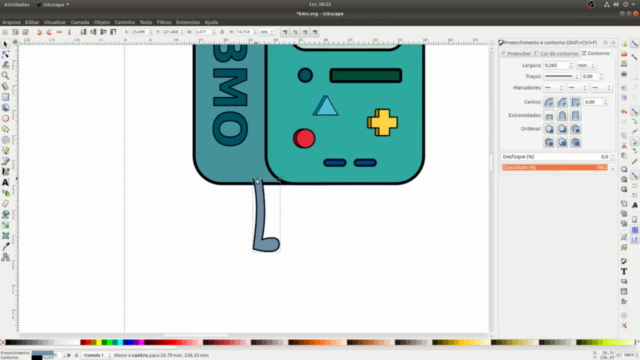Rotate selection 90° clockwise

(x=49, y=32)
